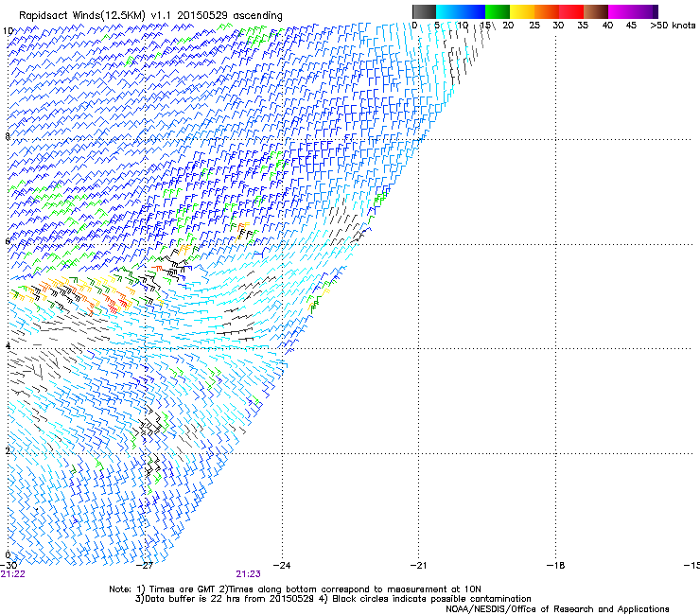
Task: Click the legend label '45'
Action: [x=631, y=26]
